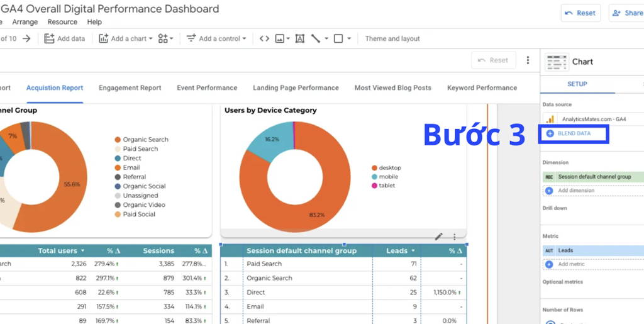Go to next page arrow
This screenshot has width=644, height=324.
point(26,38)
